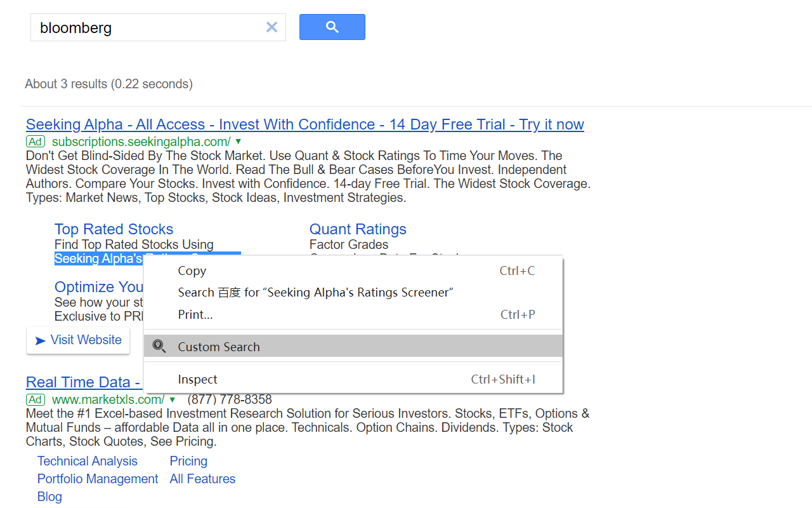Image resolution: width=812 pixels, height=508 pixels.
Task: Open the All Features link
Action: 202,479
